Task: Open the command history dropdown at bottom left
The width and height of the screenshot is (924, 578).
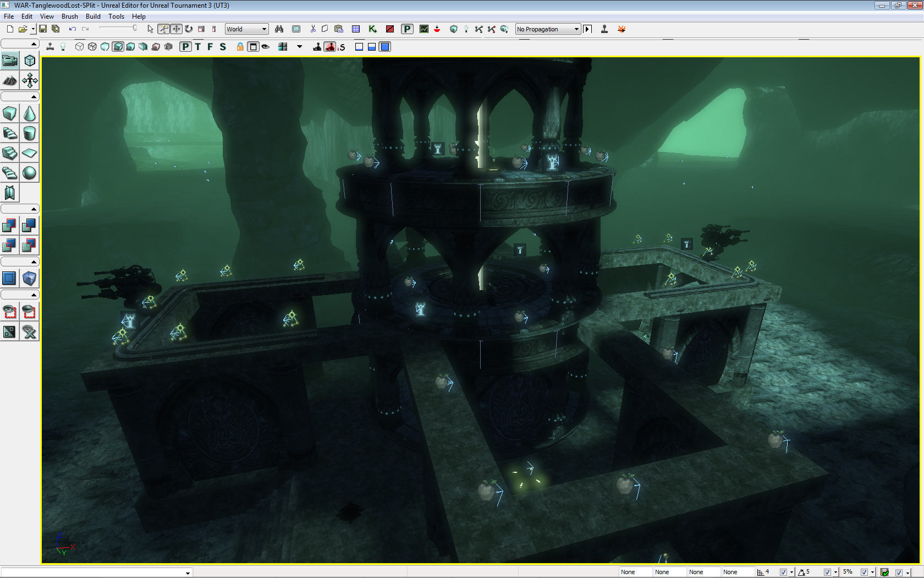Action: [188, 572]
